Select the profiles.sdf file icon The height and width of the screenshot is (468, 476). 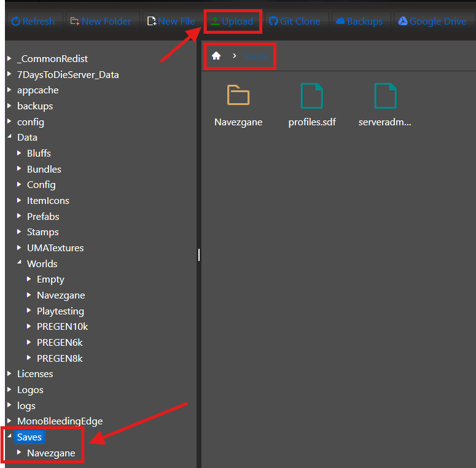[x=312, y=96]
